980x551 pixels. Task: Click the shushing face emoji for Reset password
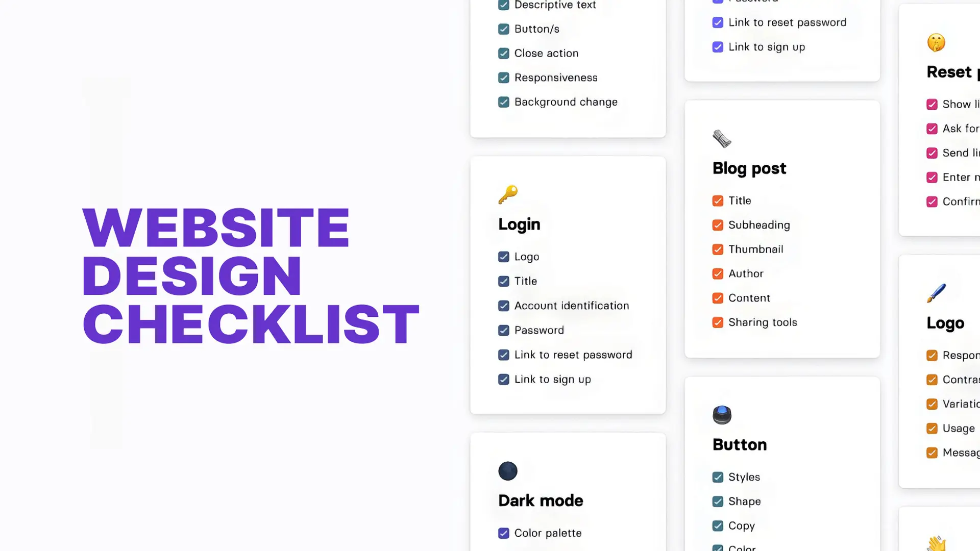(936, 42)
